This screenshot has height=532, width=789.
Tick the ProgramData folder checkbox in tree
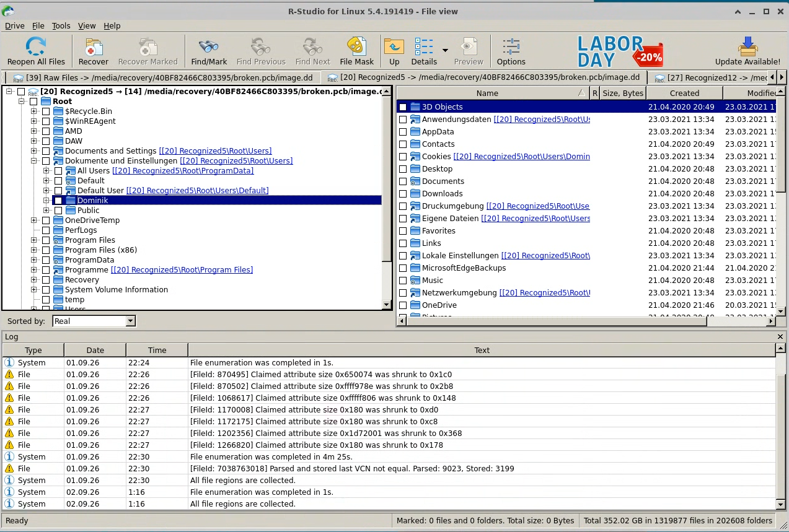coord(46,260)
